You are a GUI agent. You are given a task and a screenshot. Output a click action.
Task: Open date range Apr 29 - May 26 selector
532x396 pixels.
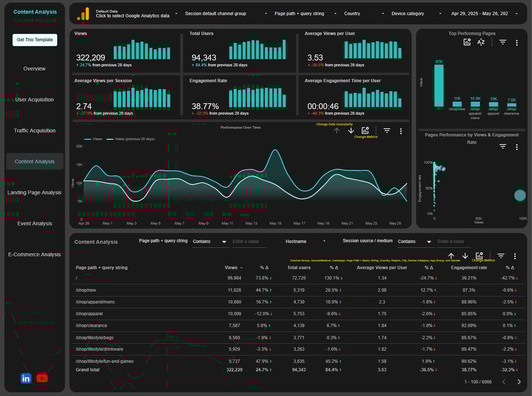point(483,14)
